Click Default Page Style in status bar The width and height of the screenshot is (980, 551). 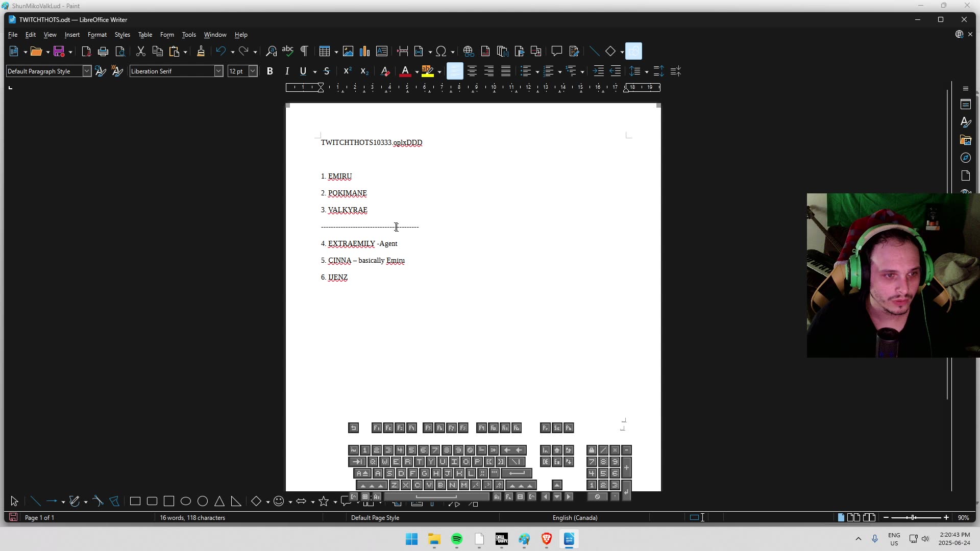click(375, 517)
